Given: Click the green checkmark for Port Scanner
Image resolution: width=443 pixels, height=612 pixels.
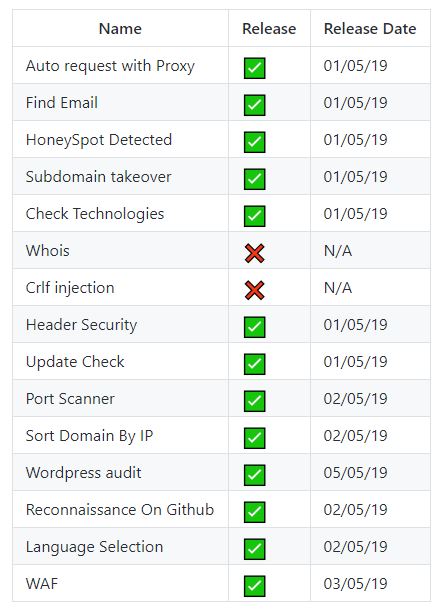Looking at the screenshot, I should coord(254,401).
